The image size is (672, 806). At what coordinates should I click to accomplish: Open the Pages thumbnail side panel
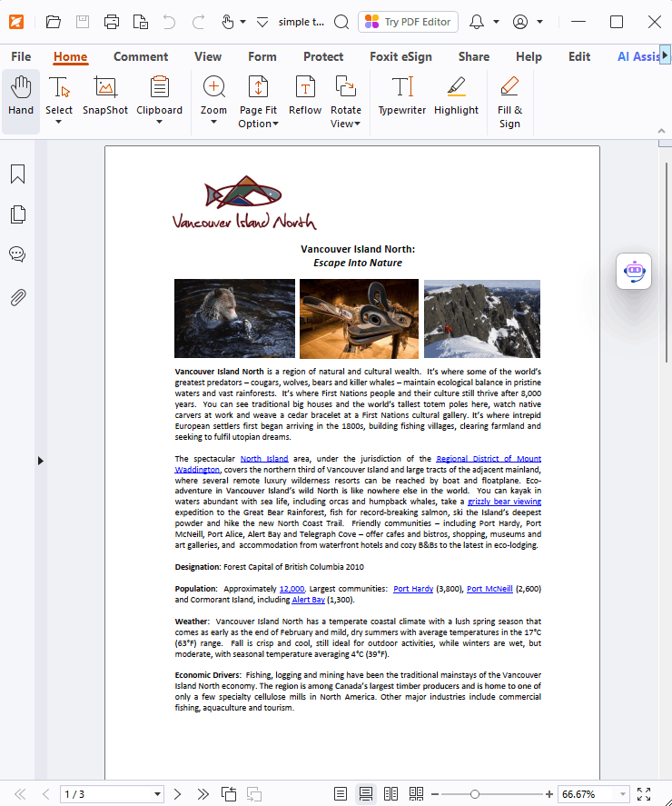pyautogui.click(x=17, y=214)
